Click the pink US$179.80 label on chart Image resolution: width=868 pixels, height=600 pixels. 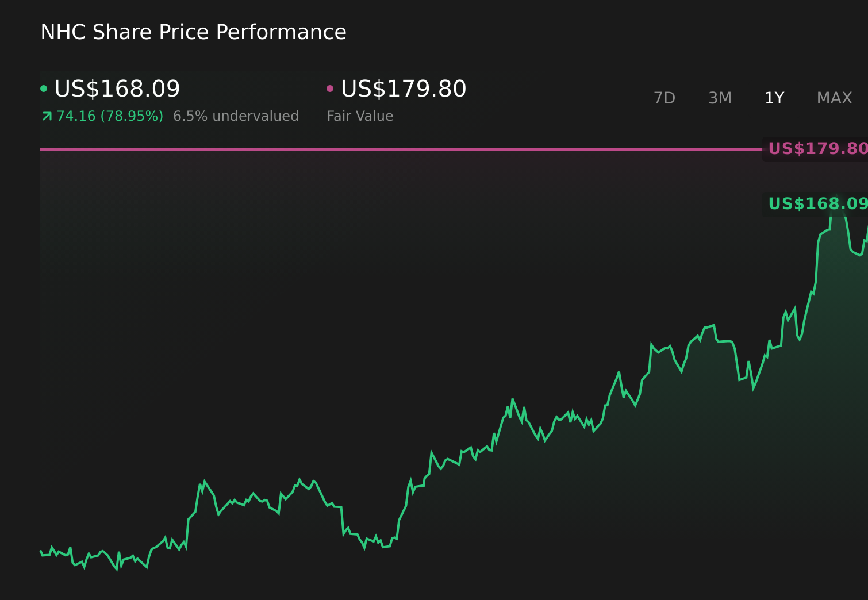(x=817, y=149)
